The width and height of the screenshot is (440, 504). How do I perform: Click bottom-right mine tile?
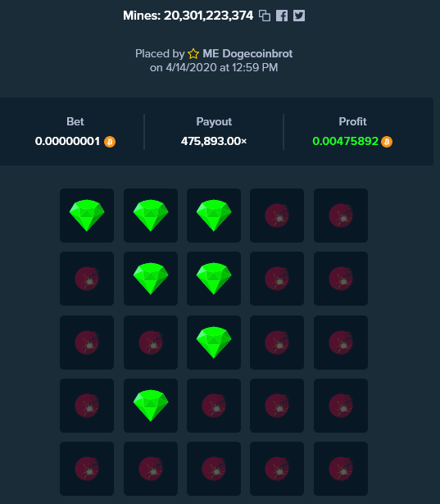[341, 468]
